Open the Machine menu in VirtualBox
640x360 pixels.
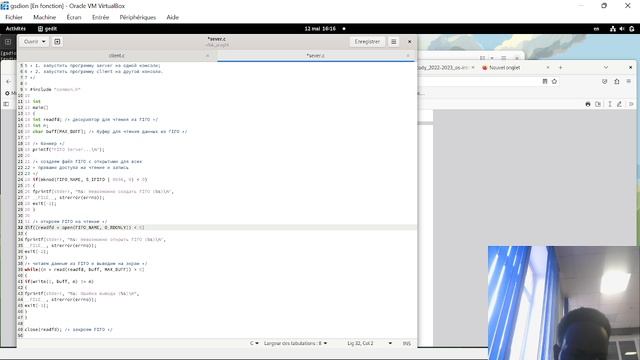coord(44,17)
